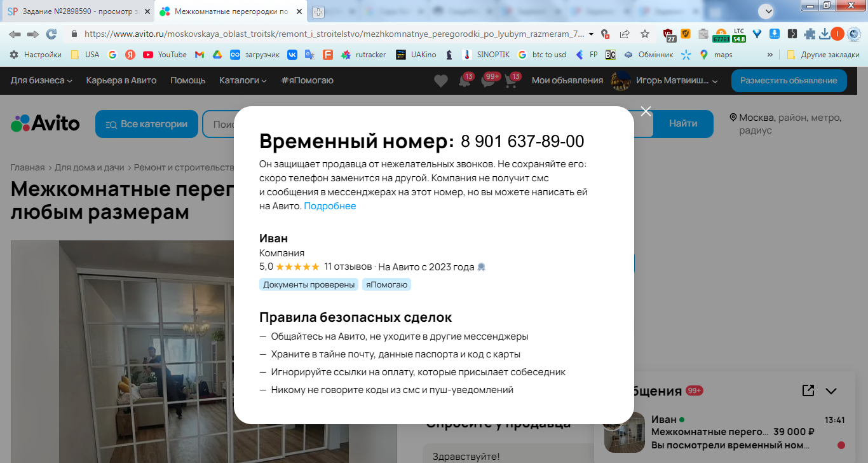The image size is (868, 463).
Task: Open btc to usd bookmark
Action: pos(542,55)
